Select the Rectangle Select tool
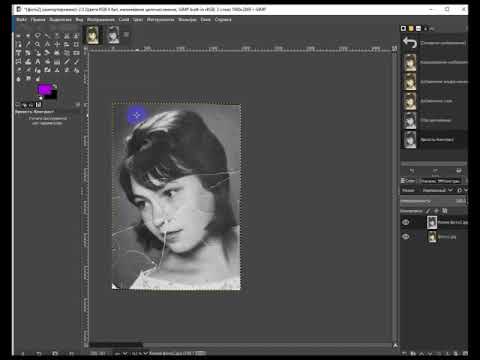480x360 pixels. [x=18, y=36]
